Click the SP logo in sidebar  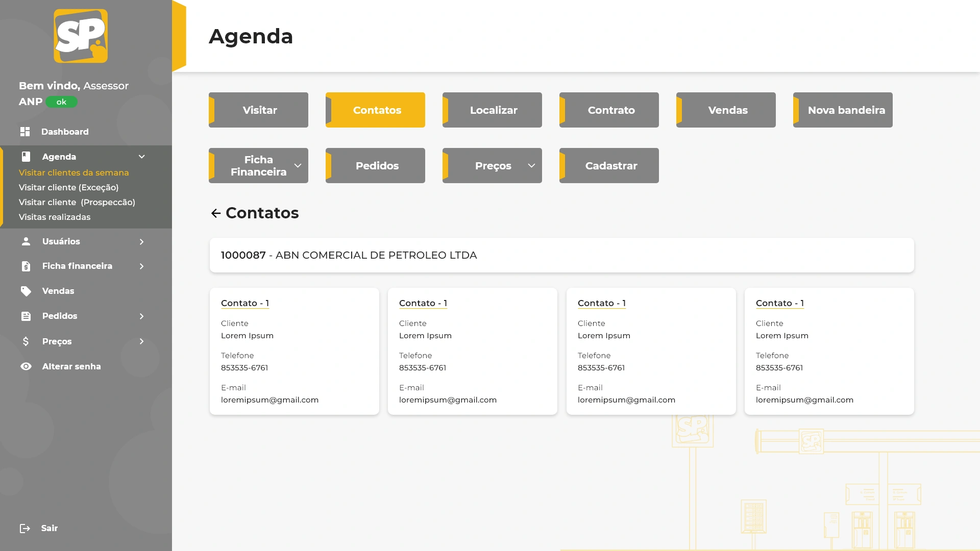pos(81,36)
